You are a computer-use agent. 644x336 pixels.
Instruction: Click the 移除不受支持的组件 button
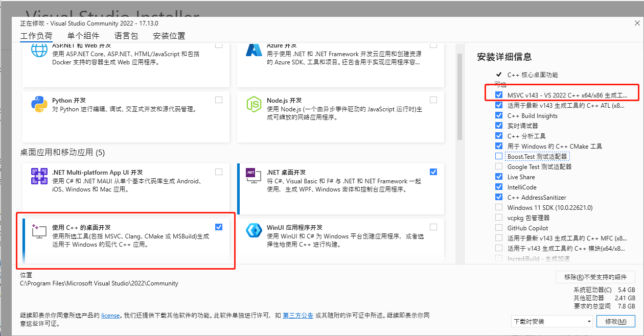point(595,277)
